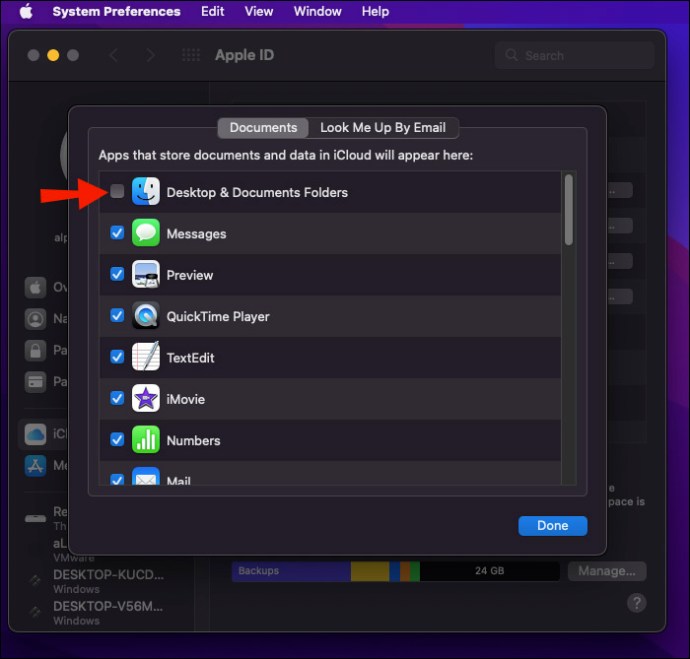Select the Payment card sidebar icon
690x659 pixels.
pyautogui.click(x=35, y=382)
